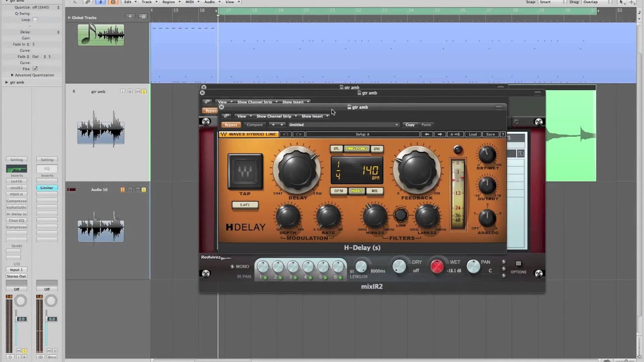Click the FEEDBACK knob
The height and width of the screenshot is (362, 644).
(417, 169)
